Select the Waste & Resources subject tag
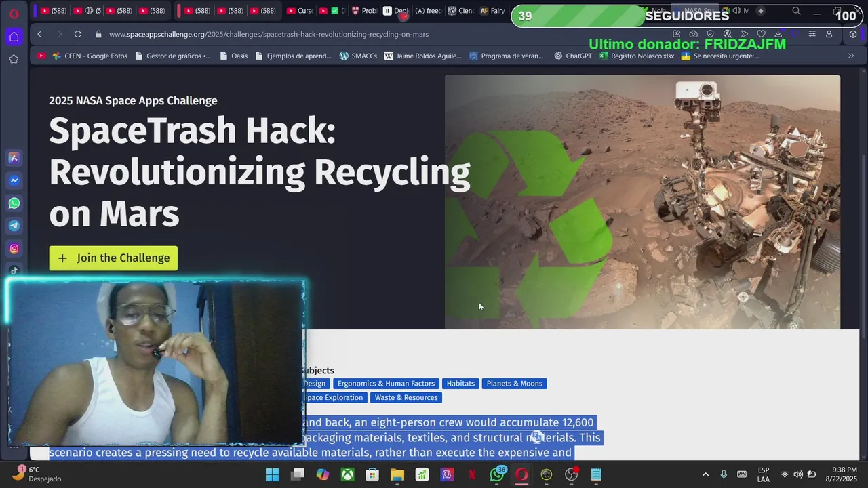This screenshot has width=868, height=488. (406, 397)
